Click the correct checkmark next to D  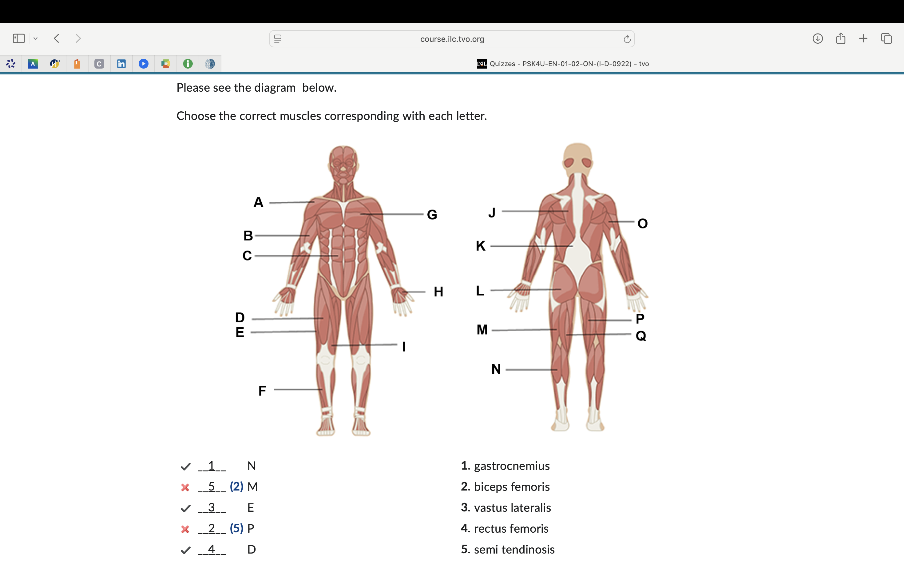pos(185,550)
